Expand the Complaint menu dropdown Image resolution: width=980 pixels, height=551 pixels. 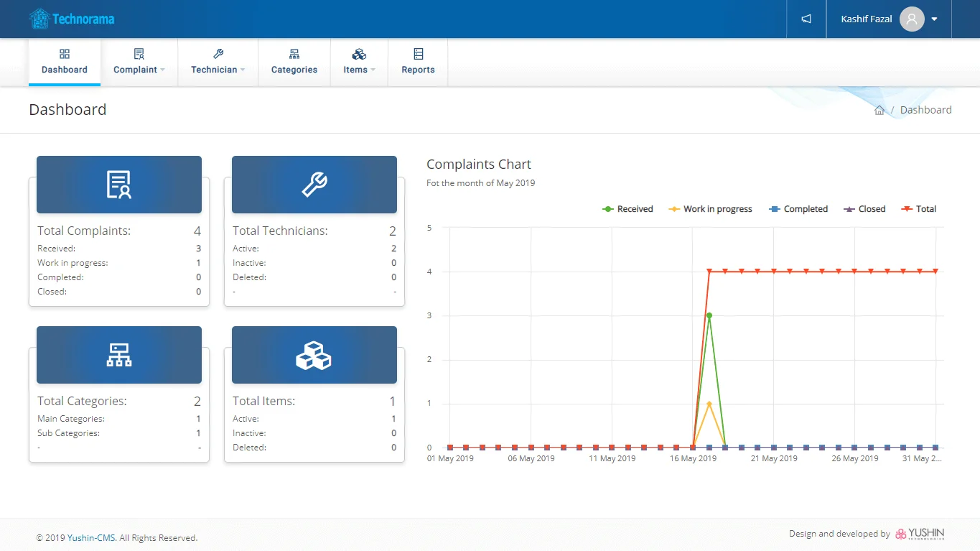[139, 62]
